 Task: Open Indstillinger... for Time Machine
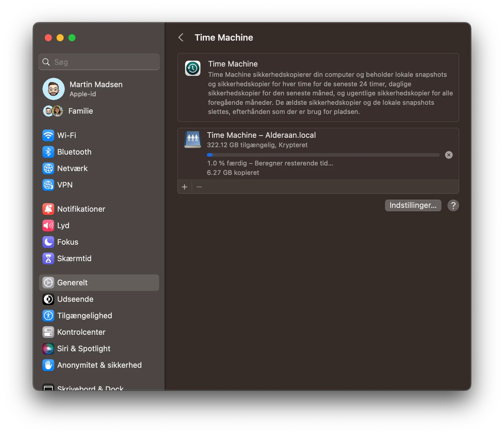click(x=413, y=205)
